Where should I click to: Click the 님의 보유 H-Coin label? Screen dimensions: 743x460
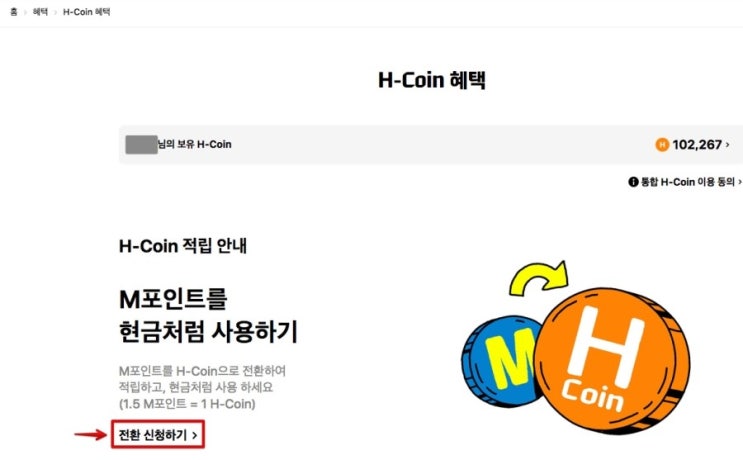195,144
